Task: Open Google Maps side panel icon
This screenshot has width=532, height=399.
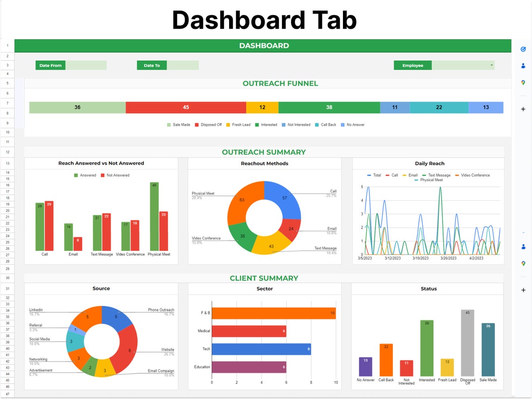Action: click(x=524, y=83)
